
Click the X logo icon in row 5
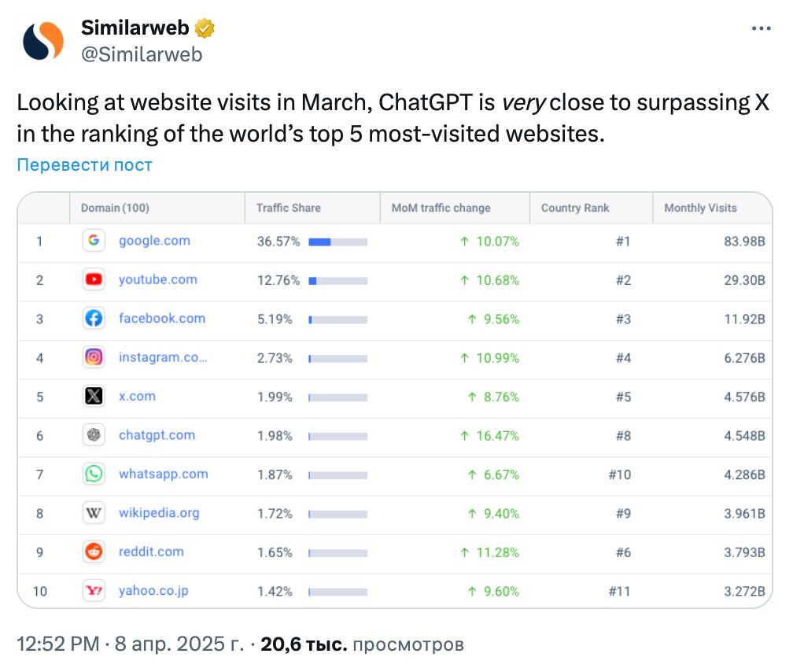94,397
